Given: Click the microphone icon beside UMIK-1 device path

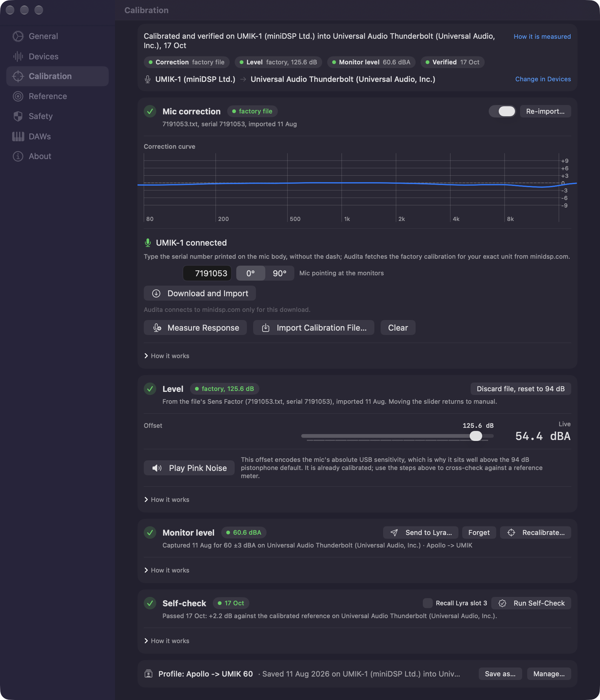Looking at the screenshot, I should click(147, 79).
